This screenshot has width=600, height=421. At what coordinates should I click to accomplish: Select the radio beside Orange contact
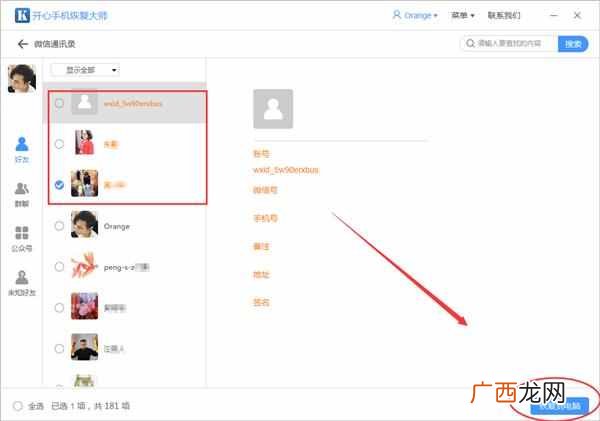point(59,226)
